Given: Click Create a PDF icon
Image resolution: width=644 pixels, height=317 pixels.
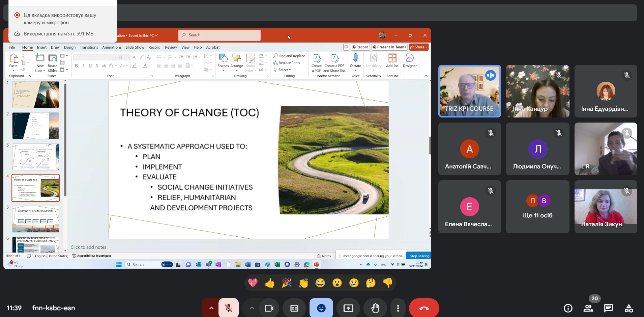Looking at the screenshot, I should click(317, 59).
